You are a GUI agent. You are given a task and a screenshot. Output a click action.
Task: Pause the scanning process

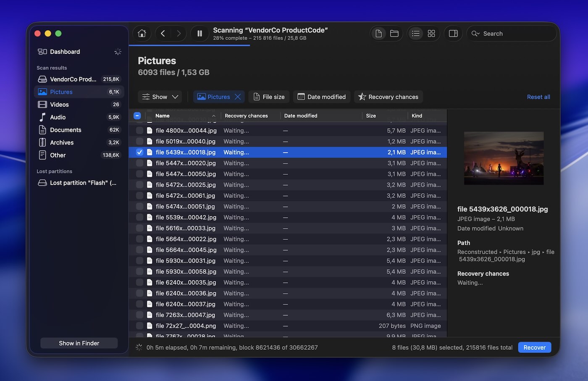click(199, 34)
